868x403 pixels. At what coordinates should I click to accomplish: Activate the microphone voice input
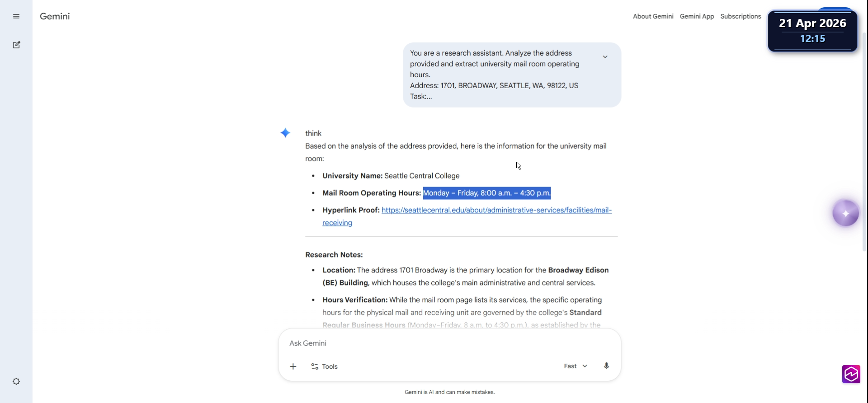pyautogui.click(x=606, y=366)
